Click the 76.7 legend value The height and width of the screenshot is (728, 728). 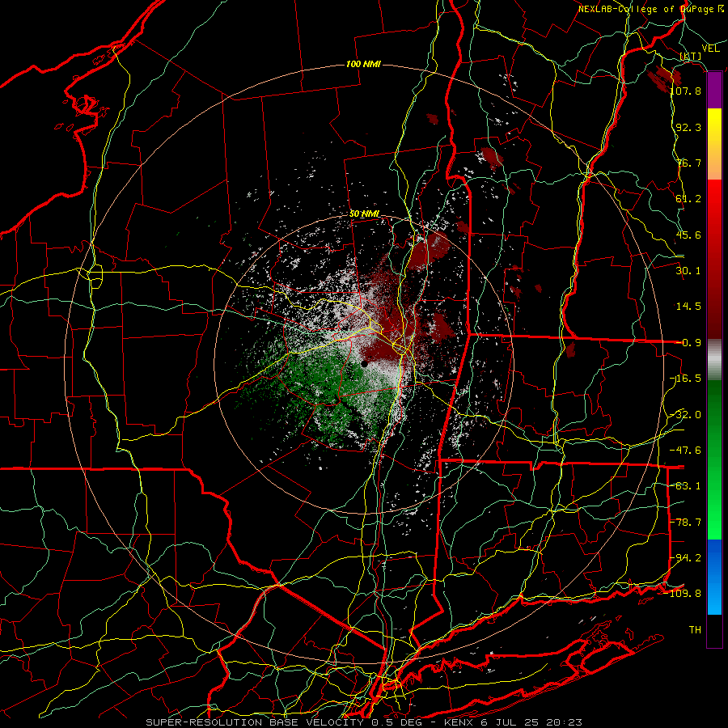tap(688, 163)
